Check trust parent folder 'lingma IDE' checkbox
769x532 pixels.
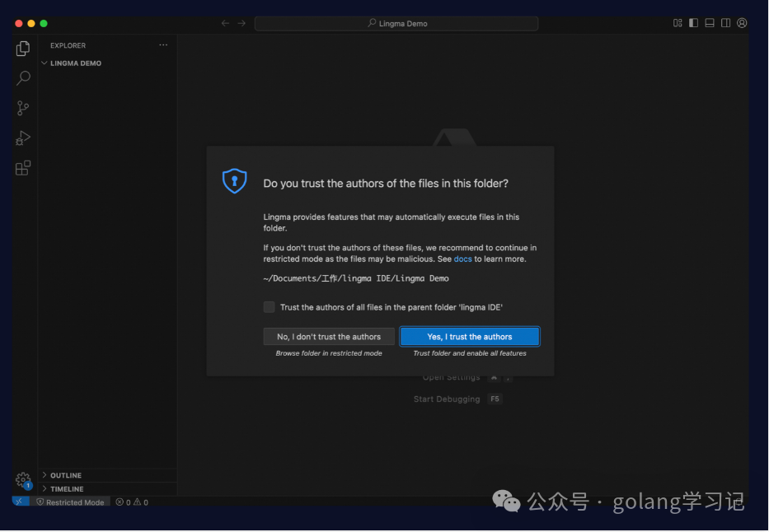pyautogui.click(x=270, y=307)
